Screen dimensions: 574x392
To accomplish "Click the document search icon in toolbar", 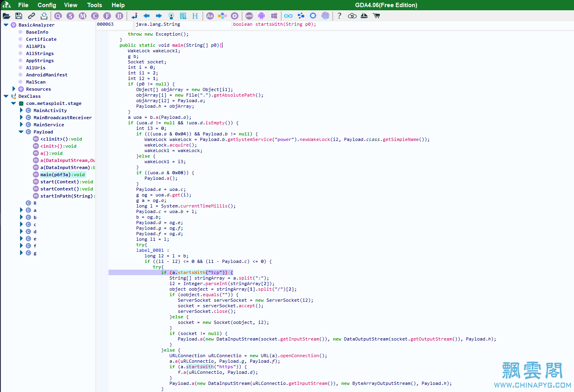I will click(x=183, y=16).
